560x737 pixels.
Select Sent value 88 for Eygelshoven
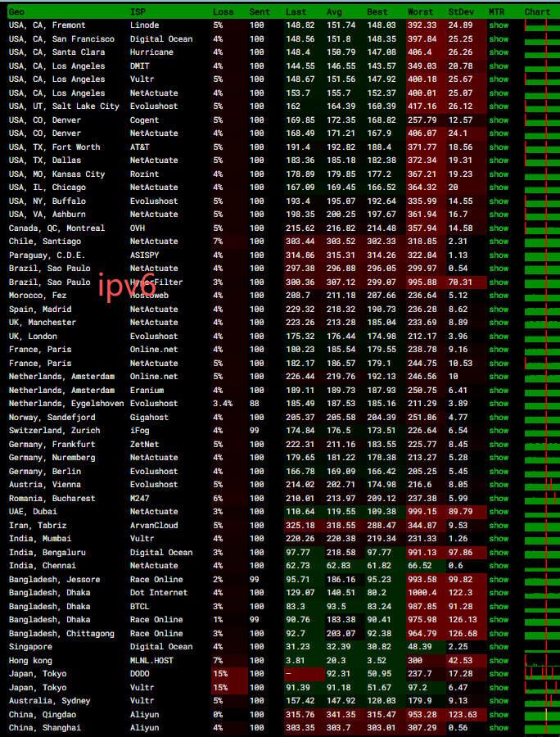pos(254,404)
